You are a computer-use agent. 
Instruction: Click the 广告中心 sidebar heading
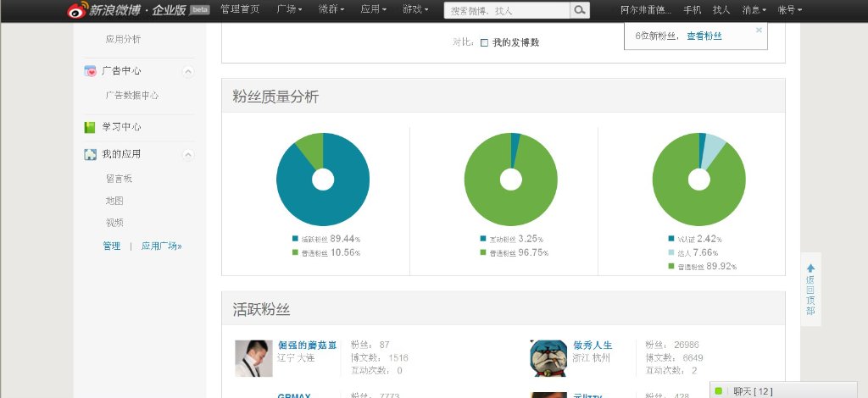[121, 71]
